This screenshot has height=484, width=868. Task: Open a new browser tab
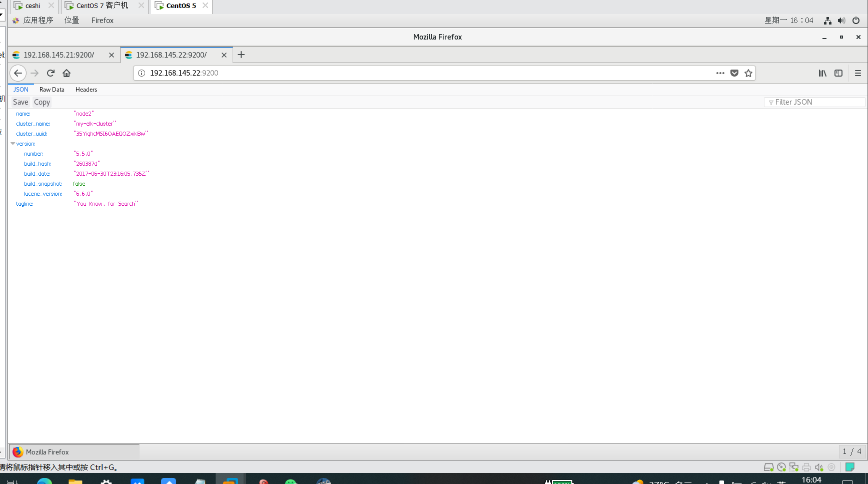[x=241, y=55]
